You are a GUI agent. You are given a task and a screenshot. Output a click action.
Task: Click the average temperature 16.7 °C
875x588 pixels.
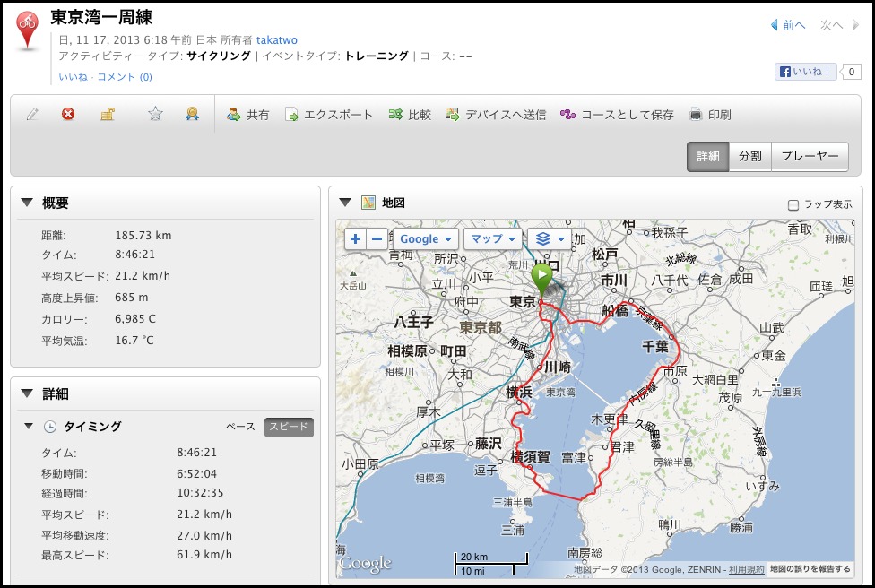(134, 341)
